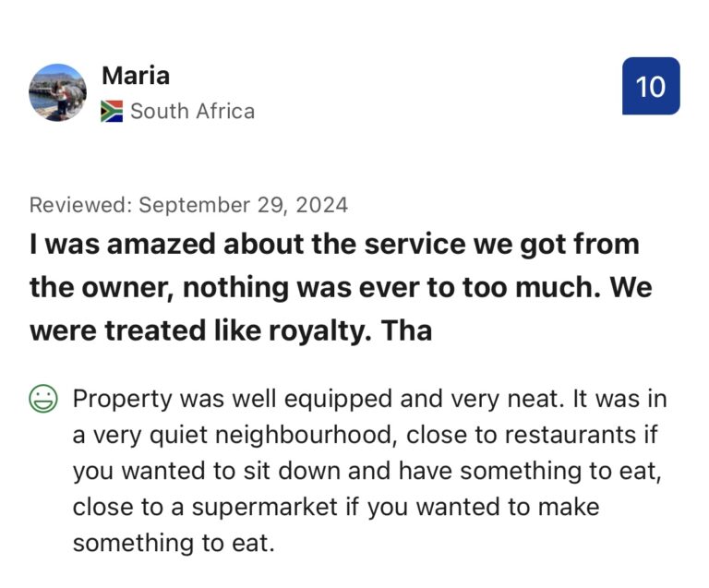This screenshot has height=588, width=709.
Task: Click the title line starting "I was amazed"
Action: (x=334, y=245)
